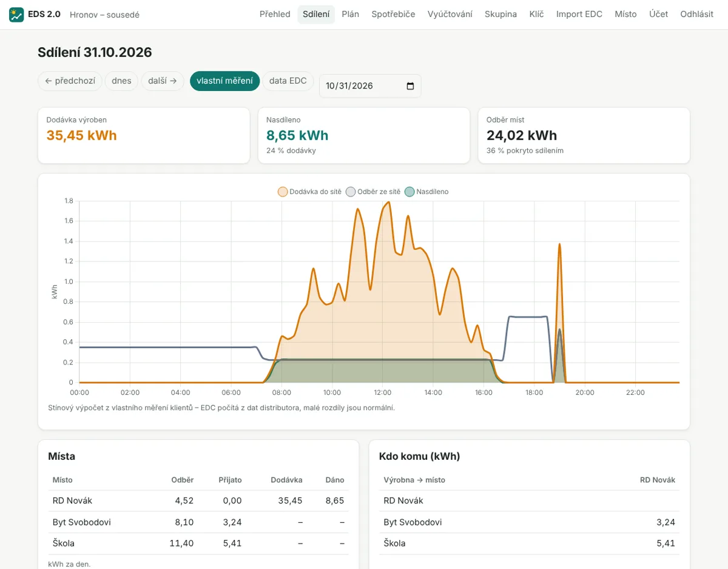728x569 pixels.
Task: Click the Přijato column header in Místa
Action: (x=230, y=480)
